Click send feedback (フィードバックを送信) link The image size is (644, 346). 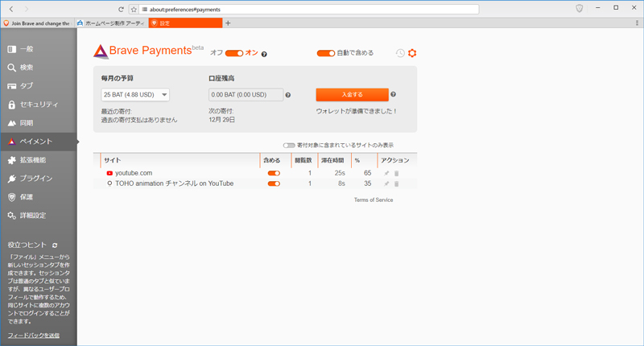[34, 336]
